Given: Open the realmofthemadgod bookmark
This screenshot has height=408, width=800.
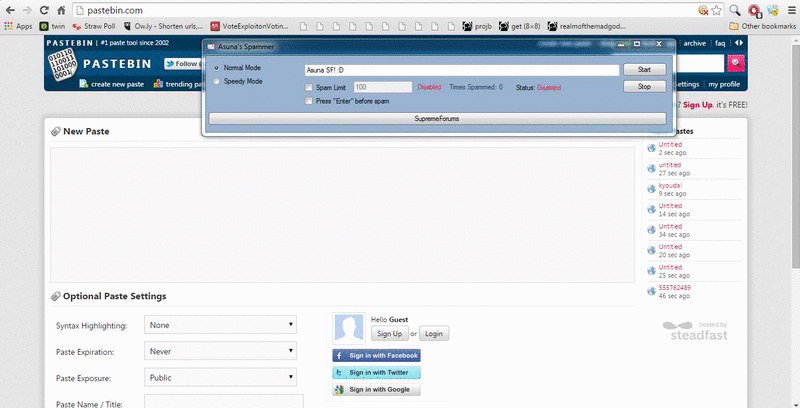Looking at the screenshot, I should coord(586,26).
